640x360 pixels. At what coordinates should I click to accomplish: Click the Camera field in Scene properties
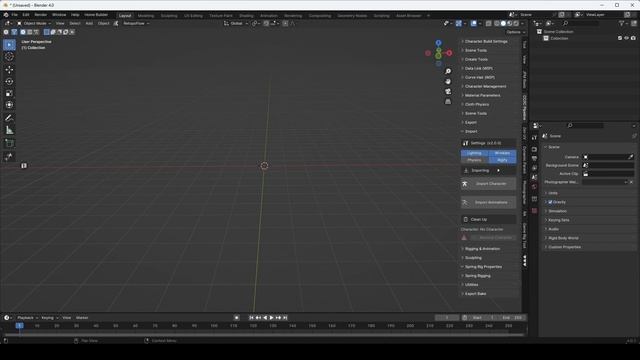pos(608,157)
